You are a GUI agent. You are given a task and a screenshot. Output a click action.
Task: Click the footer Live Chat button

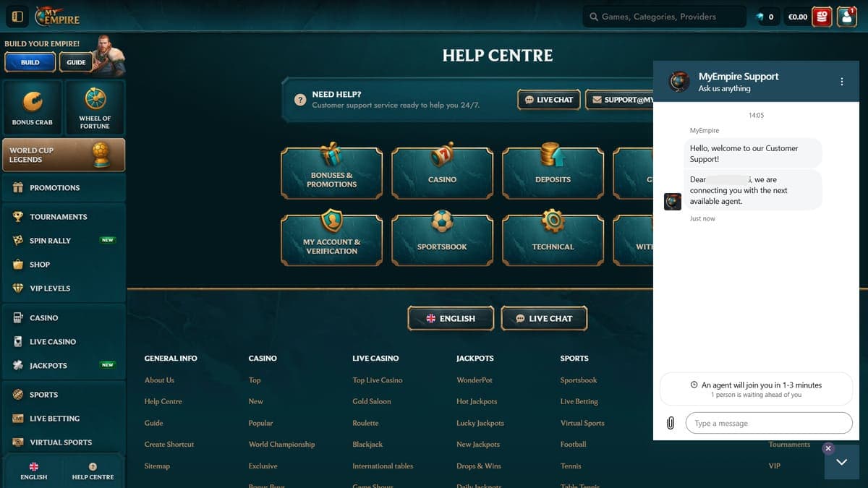(x=543, y=318)
